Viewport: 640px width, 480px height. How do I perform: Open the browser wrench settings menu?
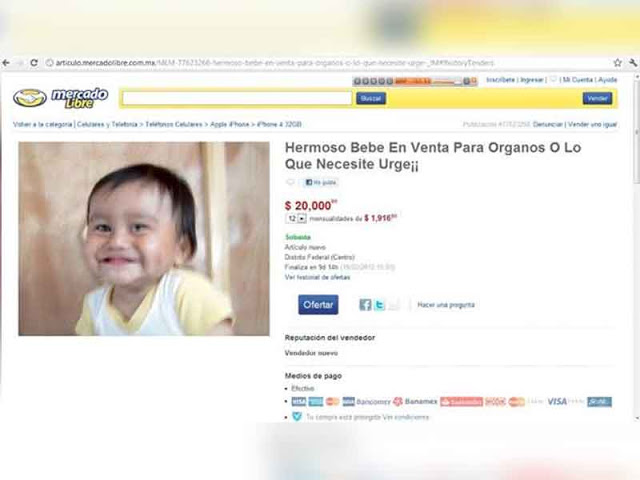(633, 63)
